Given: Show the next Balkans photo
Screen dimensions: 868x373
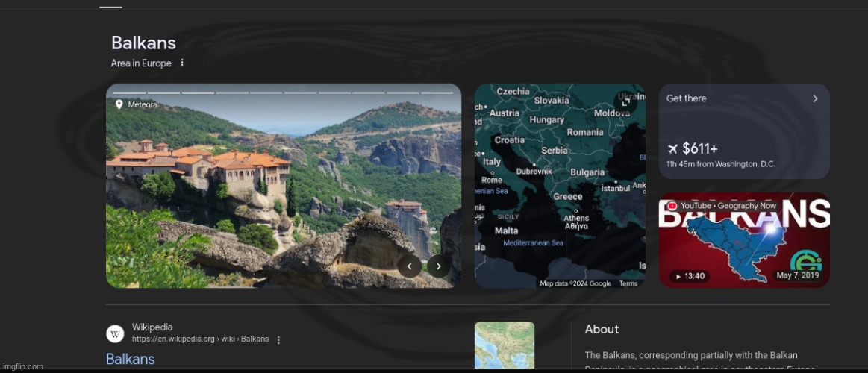Looking at the screenshot, I should point(438,266).
